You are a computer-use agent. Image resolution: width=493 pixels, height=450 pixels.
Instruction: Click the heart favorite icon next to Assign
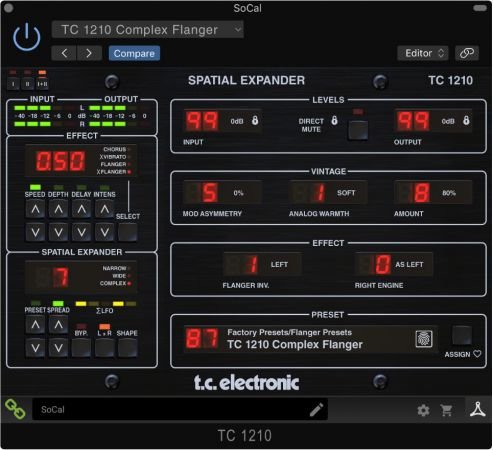(477, 354)
